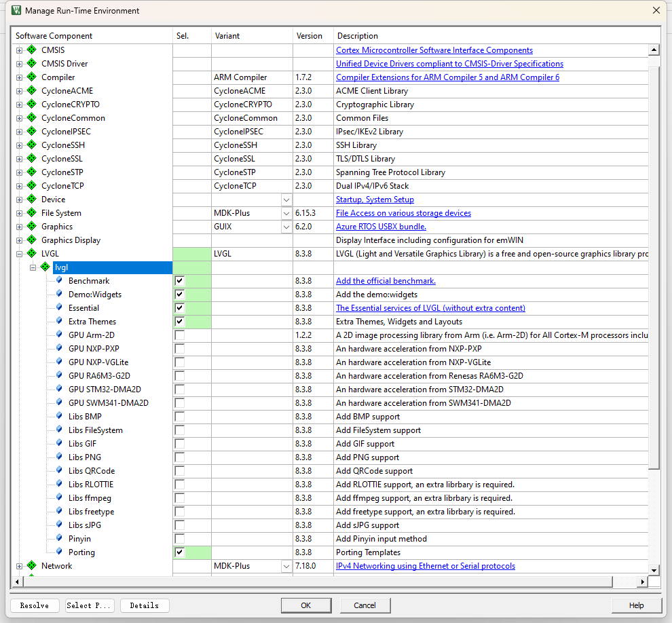The width and height of the screenshot is (672, 623).
Task: Click the green icon beside CycloneTCP
Action: [x=32, y=185]
